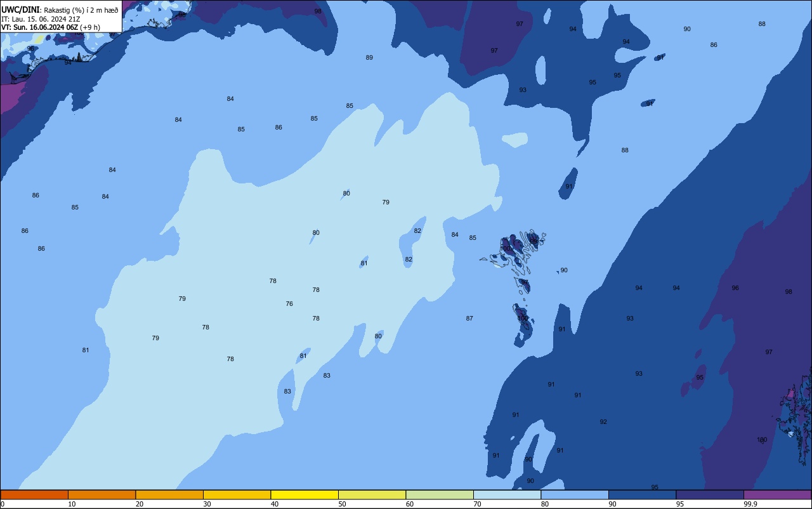The image size is (812, 509).
Task: Select the 50–60 yellow-green legend swatch
Action: [x=372, y=494]
